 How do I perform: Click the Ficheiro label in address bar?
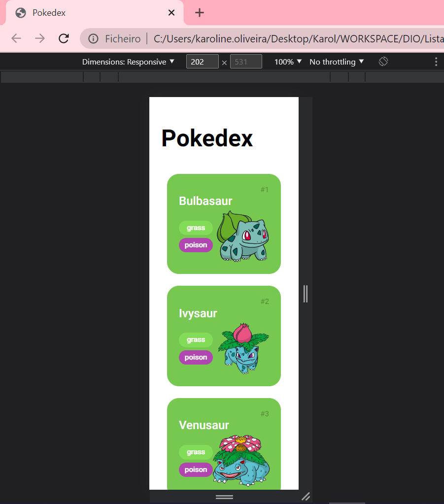point(123,39)
